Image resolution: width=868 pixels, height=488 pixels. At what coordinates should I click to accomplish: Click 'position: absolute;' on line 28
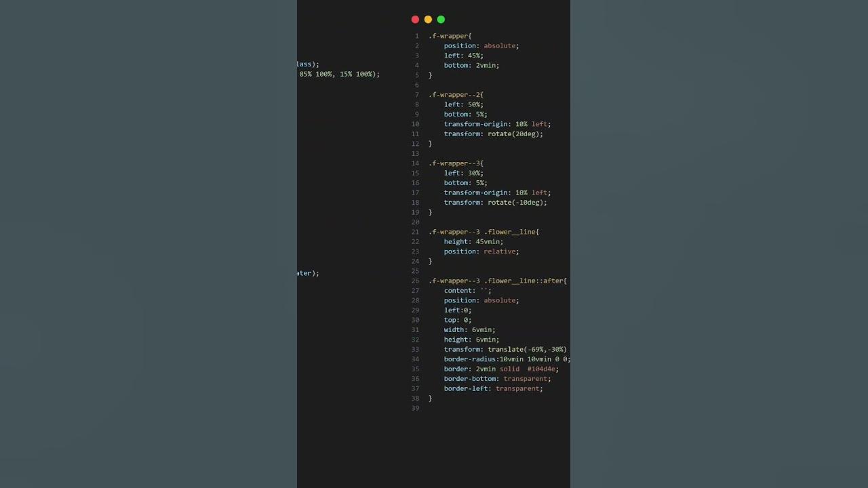[x=481, y=300]
